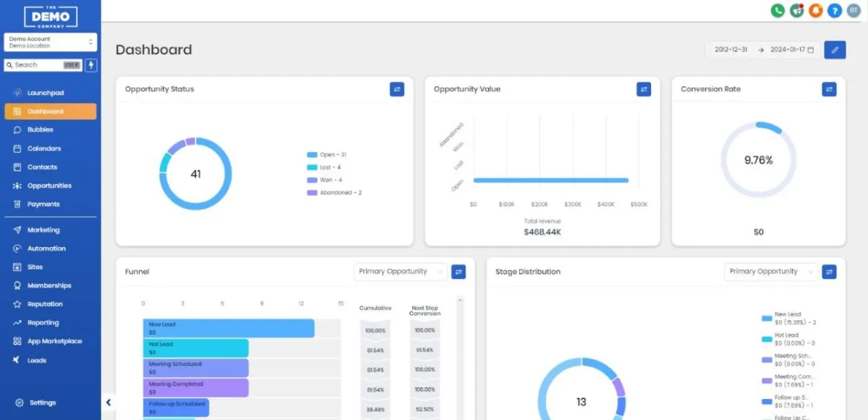This screenshot has height=420, width=868.
Task: Open the orange notifications bell
Action: coord(816,11)
